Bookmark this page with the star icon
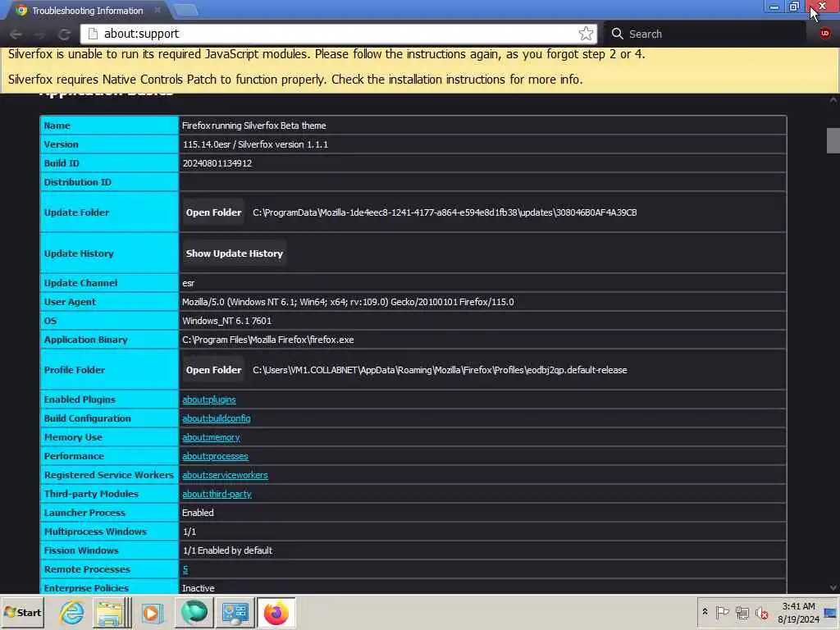Image resolution: width=840 pixels, height=630 pixels. (586, 34)
